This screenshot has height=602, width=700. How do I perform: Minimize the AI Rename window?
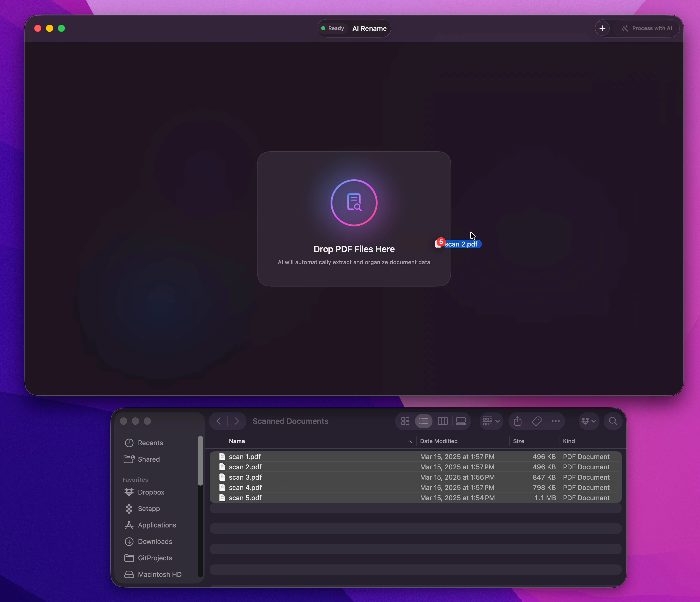pos(50,28)
